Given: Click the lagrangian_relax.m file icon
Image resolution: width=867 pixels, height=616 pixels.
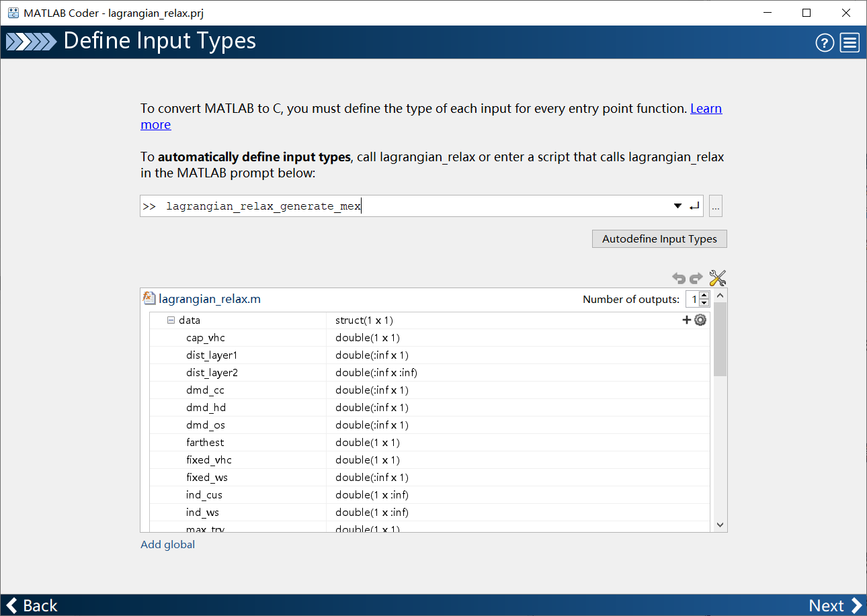Looking at the screenshot, I should point(149,298).
